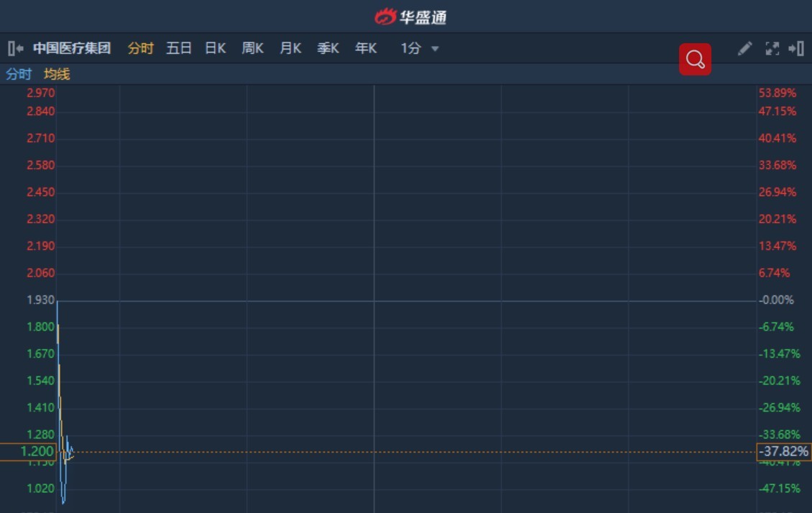Click the 2.580 price axis label
This screenshot has width=812, height=513.
(x=40, y=166)
